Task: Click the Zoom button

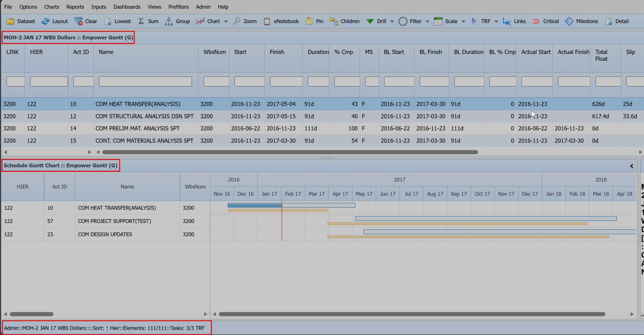Action: point(245,21)
